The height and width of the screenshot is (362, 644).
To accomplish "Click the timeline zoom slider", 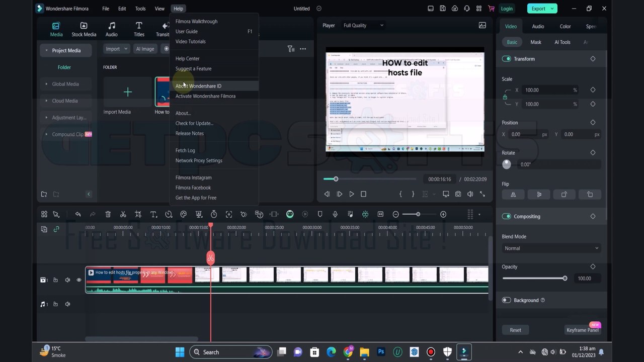I will point(418,214).
